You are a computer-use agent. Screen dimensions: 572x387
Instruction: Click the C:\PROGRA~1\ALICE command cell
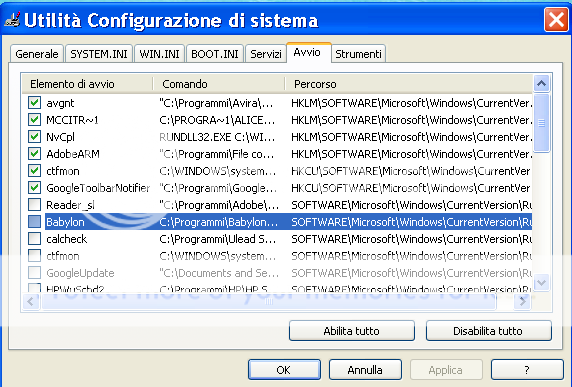click(217, 120)
